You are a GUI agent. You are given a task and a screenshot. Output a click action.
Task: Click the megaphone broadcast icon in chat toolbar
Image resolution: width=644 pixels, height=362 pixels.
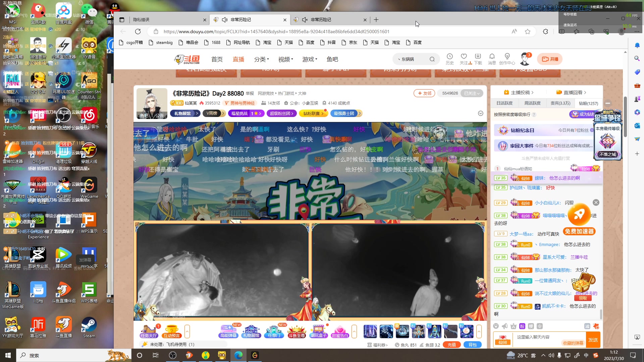tap(505, 326)
